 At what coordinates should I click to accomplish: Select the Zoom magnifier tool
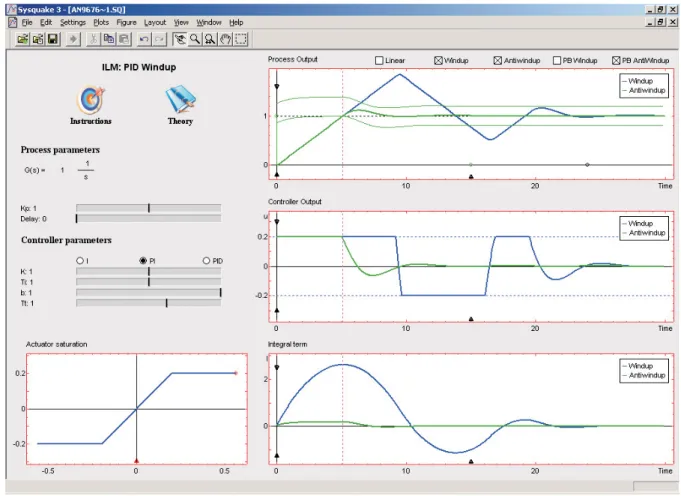(195, 40)
